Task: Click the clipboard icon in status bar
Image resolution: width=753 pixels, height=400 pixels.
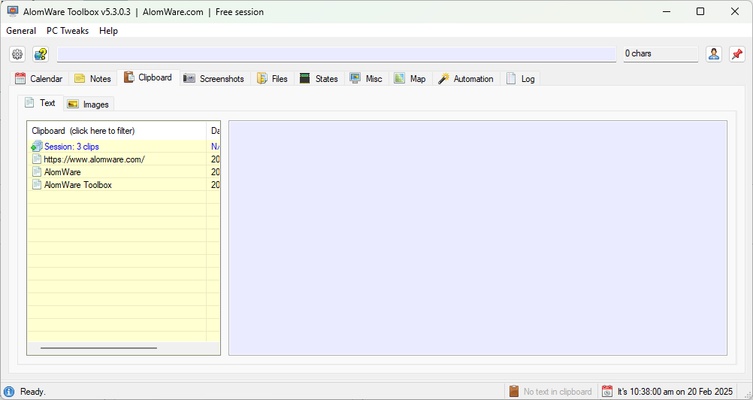Action: [514, 391]
